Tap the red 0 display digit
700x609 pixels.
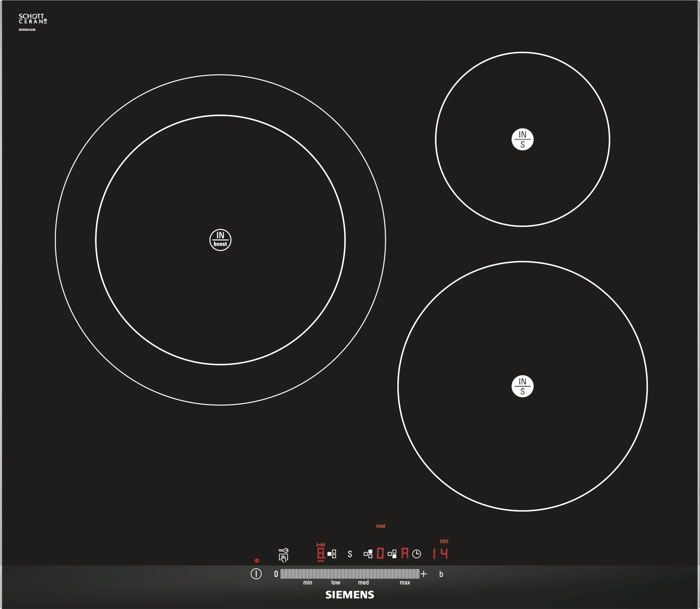pyautogui.click(x=380, y=553)
